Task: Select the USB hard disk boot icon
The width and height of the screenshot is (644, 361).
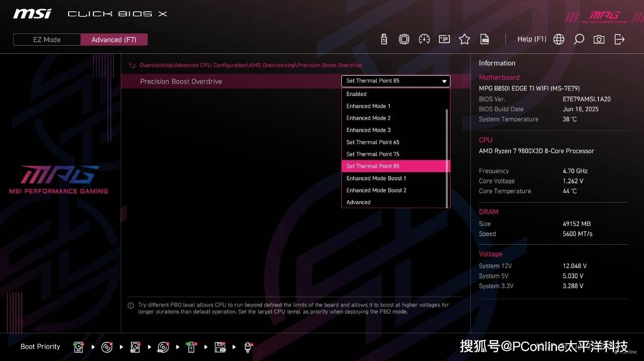Action: (x=135, y=347)
